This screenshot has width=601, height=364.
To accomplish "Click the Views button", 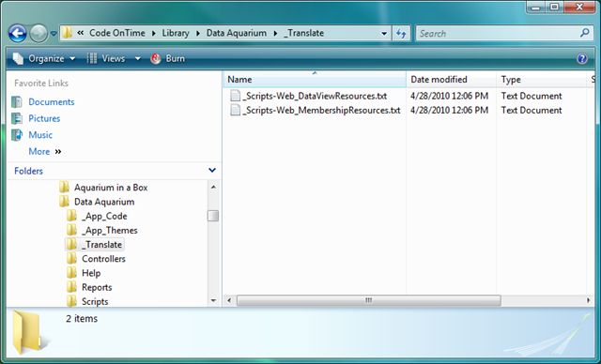I will (106, 58).
